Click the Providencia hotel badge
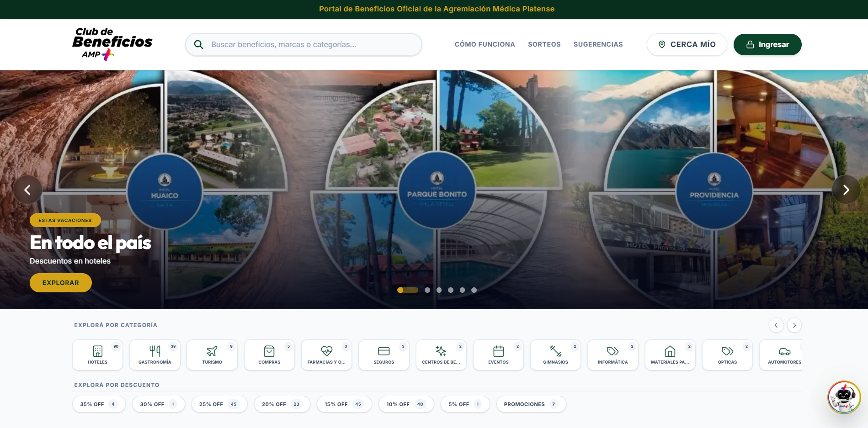Viewport: 868px width, 428px height. tap(714, 190)
